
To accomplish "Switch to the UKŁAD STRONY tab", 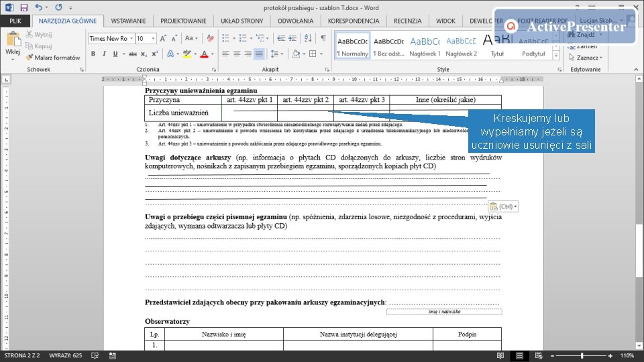I will [x=241, y=21].
